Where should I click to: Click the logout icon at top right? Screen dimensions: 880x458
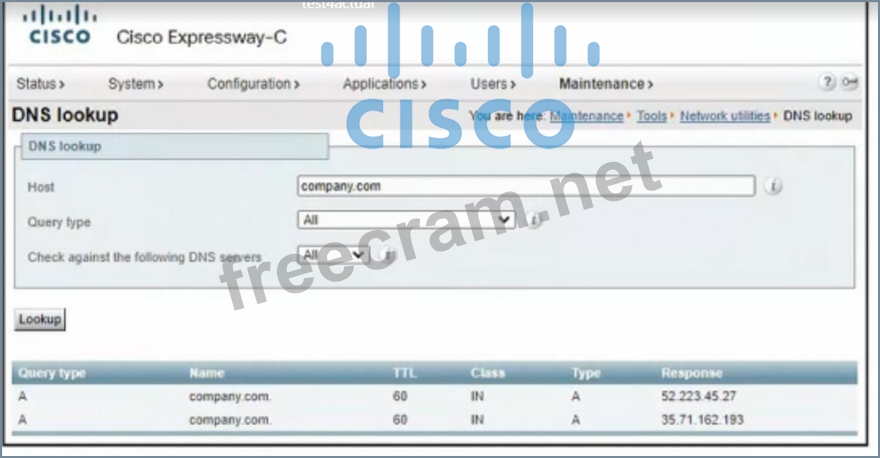[x=849, y=83]
